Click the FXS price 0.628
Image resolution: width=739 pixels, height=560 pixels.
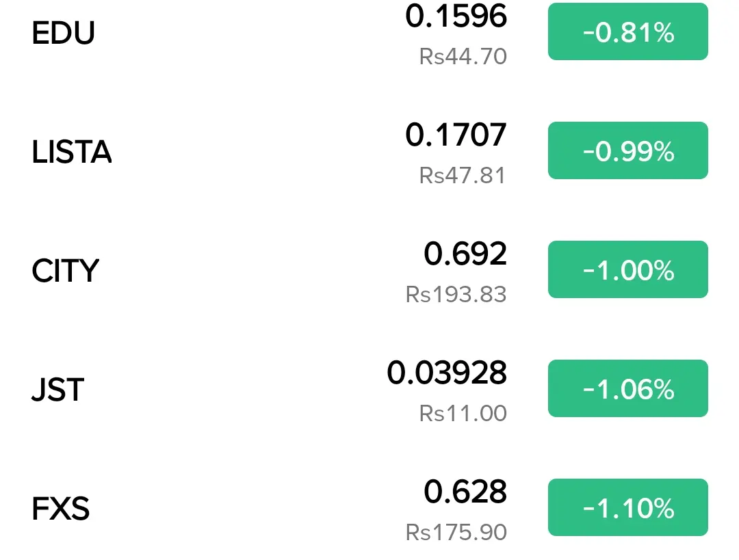465,492
